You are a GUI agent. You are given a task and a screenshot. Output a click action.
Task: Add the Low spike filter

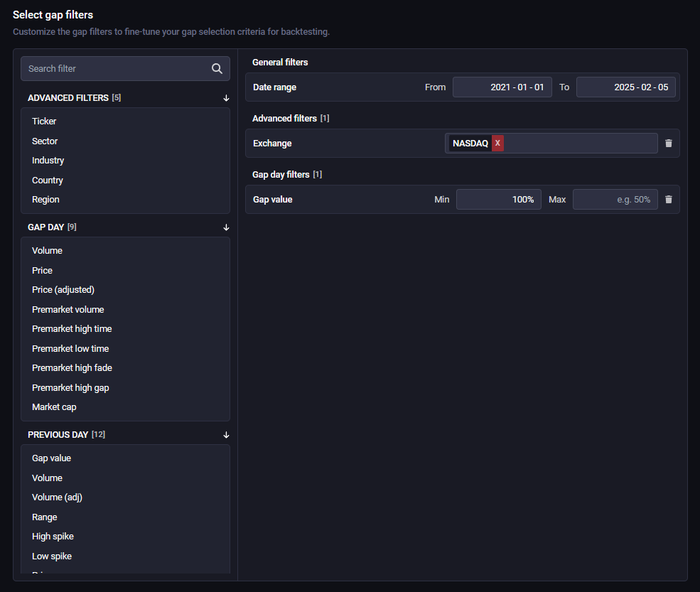tap(52, 556)
